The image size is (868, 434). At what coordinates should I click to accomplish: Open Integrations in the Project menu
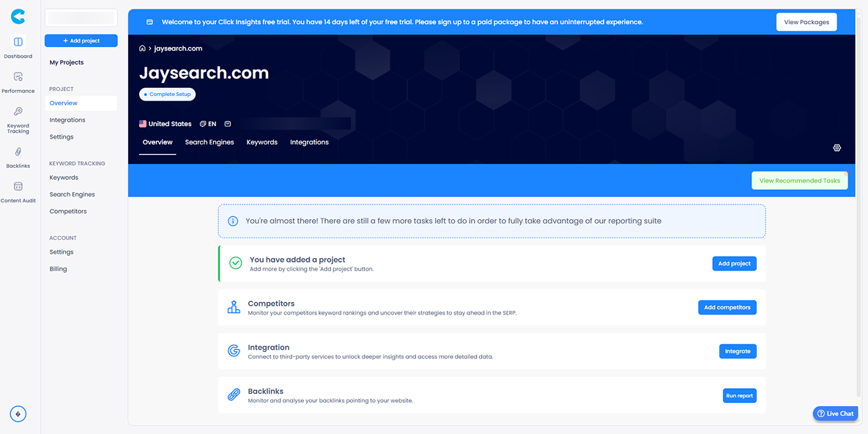67,119
